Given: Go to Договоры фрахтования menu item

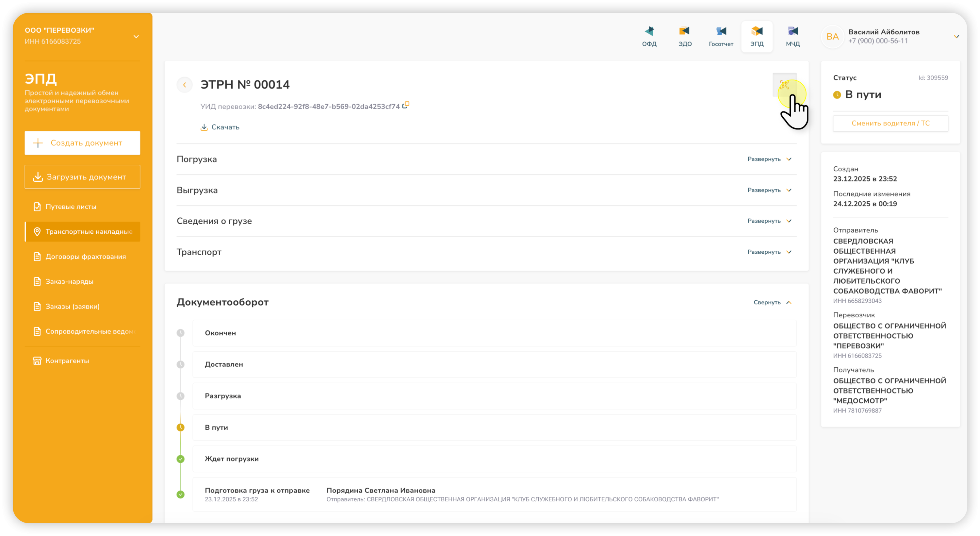Looking at the screenshot, I should [x=85, y=257].
